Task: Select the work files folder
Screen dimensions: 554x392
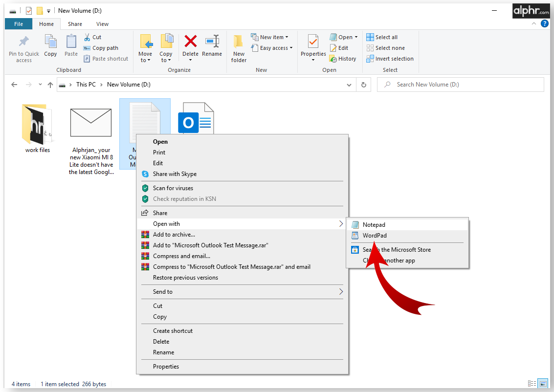Action: pyautogui.click(x=38, y=128)
